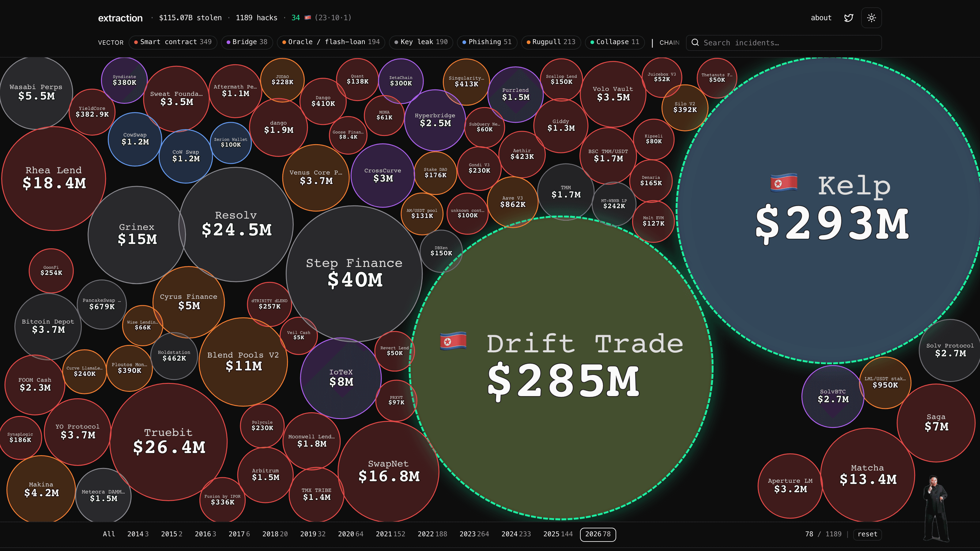Select the 2025 year tab
This screenshot has width=980, height=551.
(558, 534)
